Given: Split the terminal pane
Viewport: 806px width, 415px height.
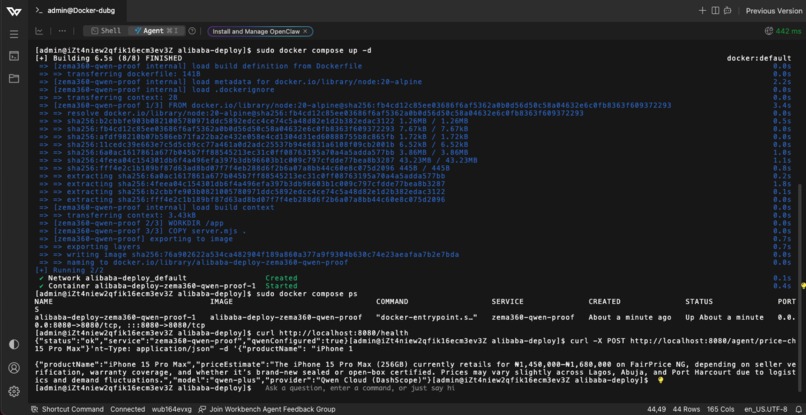Looking at the screenshot, I should point(715,10).
